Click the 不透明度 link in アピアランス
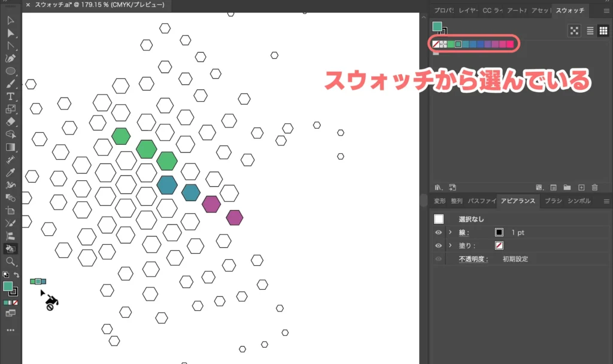 coord(474,259)
